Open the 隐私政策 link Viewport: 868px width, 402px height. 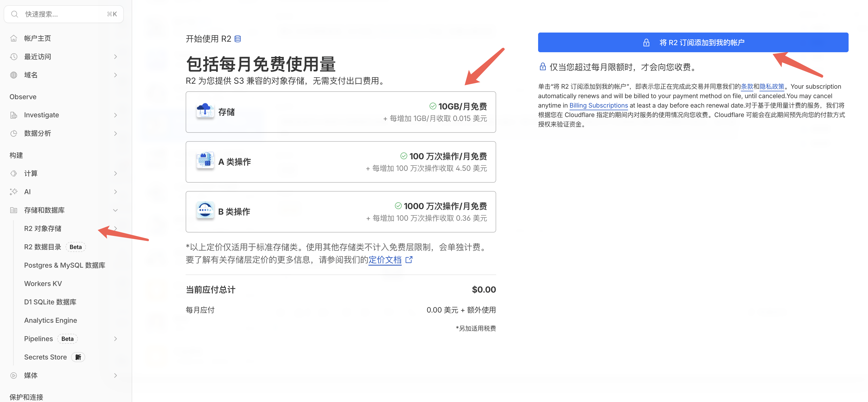[x=772, y=86]
